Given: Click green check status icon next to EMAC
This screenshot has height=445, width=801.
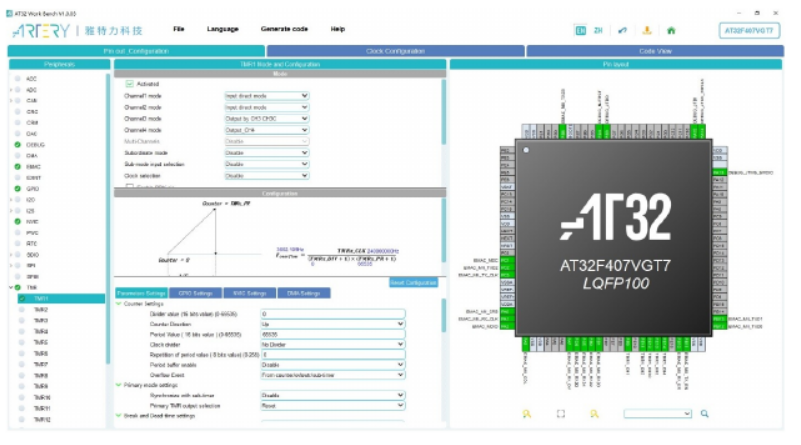Looking at the screenshot, I should click(18, 167).
